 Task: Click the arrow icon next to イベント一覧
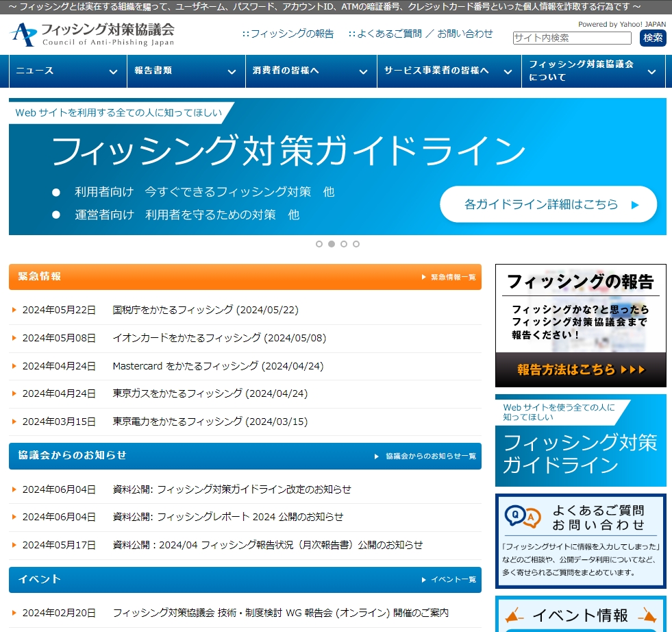(424, 580)
